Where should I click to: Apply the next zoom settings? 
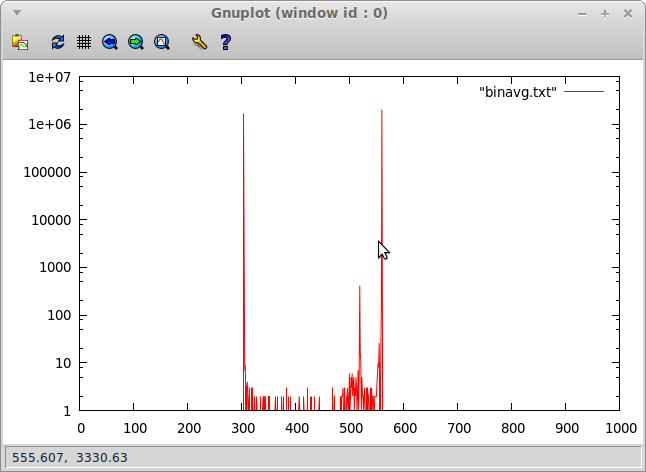pyautogui.click(x=136, y=42)
